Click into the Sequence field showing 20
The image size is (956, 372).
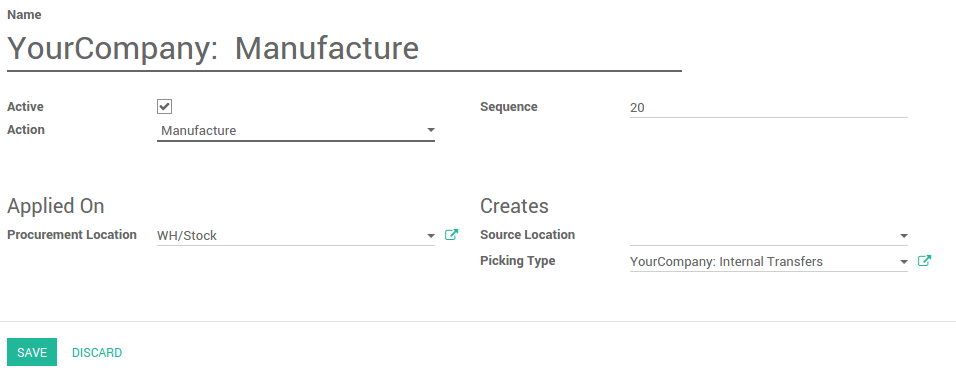tap(769, 108)
